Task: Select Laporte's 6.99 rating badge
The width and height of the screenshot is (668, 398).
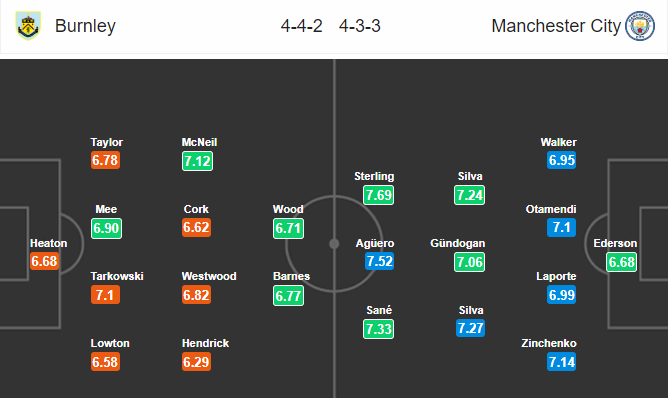Action: (x=561, y=294)
